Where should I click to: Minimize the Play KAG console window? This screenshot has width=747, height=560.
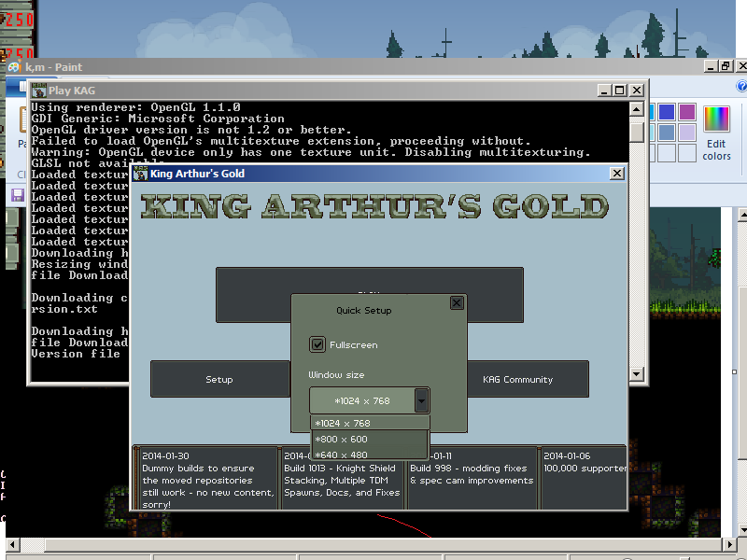pos(604,90)
